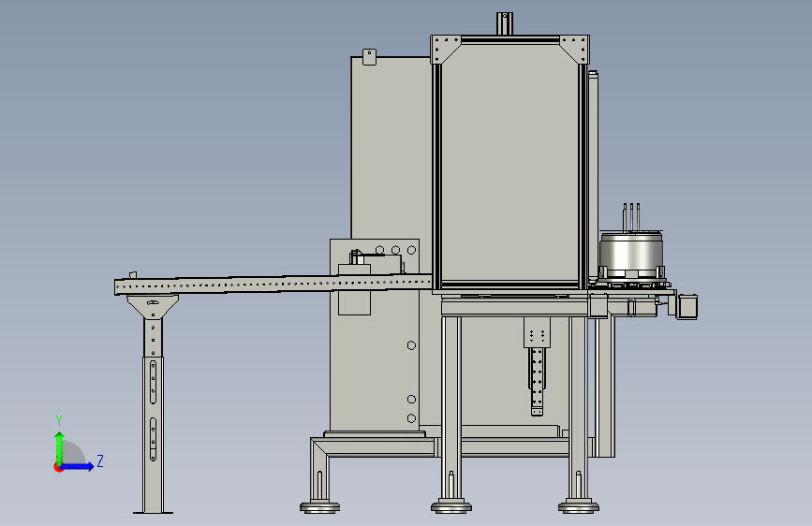Select the perforated bracket hanging under the table

537,366
